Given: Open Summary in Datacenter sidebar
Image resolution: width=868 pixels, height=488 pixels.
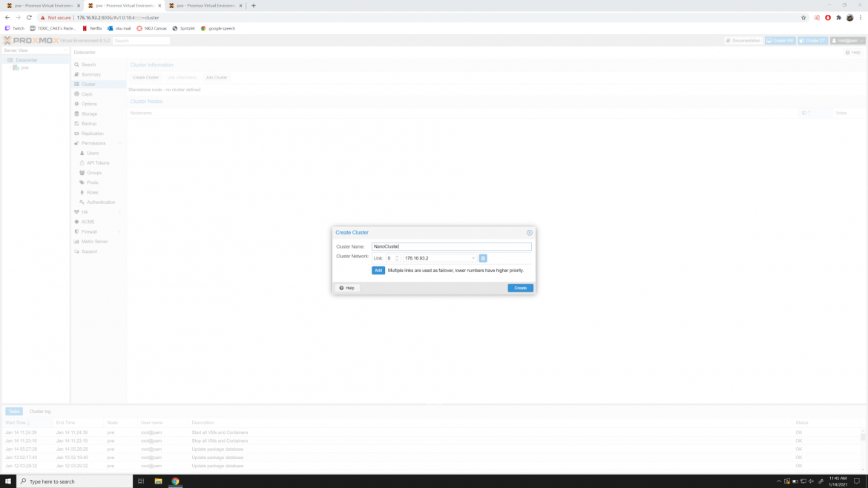Looking at the screenshot, I should [91, 74].
